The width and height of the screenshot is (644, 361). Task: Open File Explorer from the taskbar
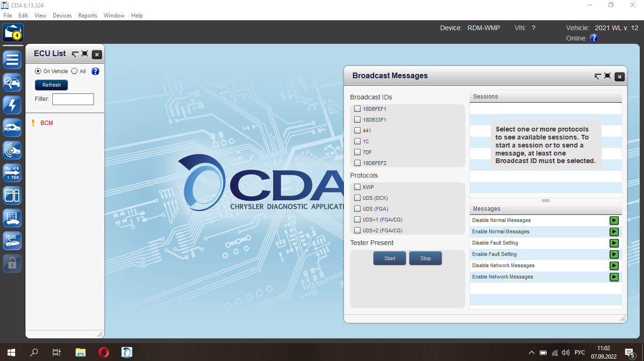click(x=81, y=352)
